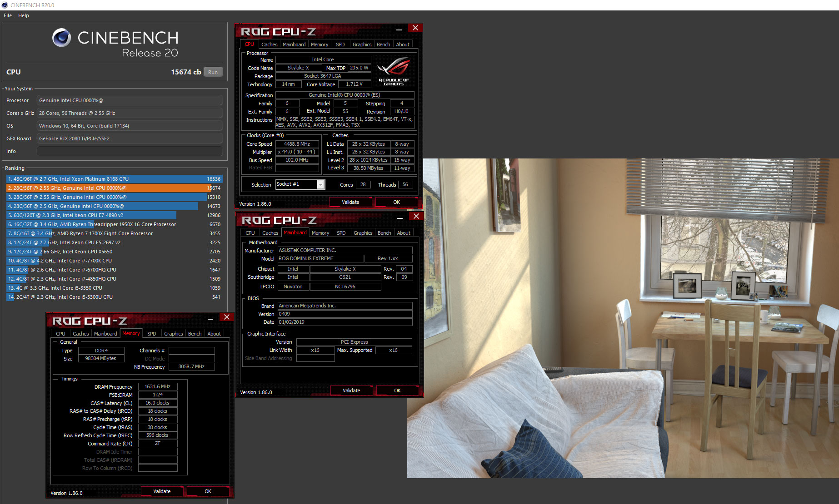839x504 pixels.
Task: Open Mainboard tab in top CPU-Z window
Action: click(294, 44)
